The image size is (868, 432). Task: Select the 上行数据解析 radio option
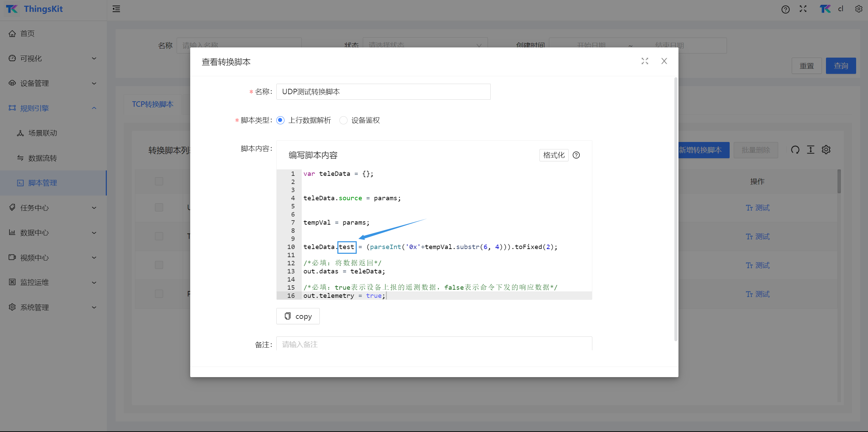coord(280,120)
